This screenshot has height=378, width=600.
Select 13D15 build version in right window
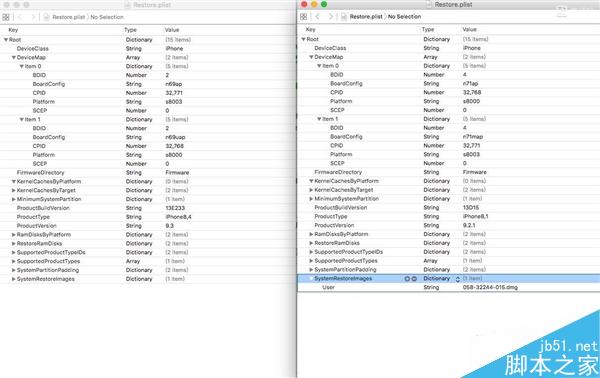coord(471,208)
